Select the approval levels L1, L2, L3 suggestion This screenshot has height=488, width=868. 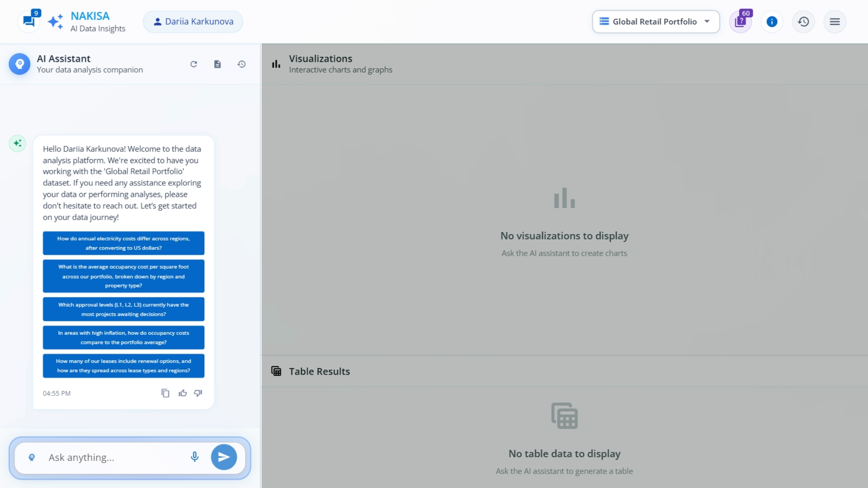[123, 309]
